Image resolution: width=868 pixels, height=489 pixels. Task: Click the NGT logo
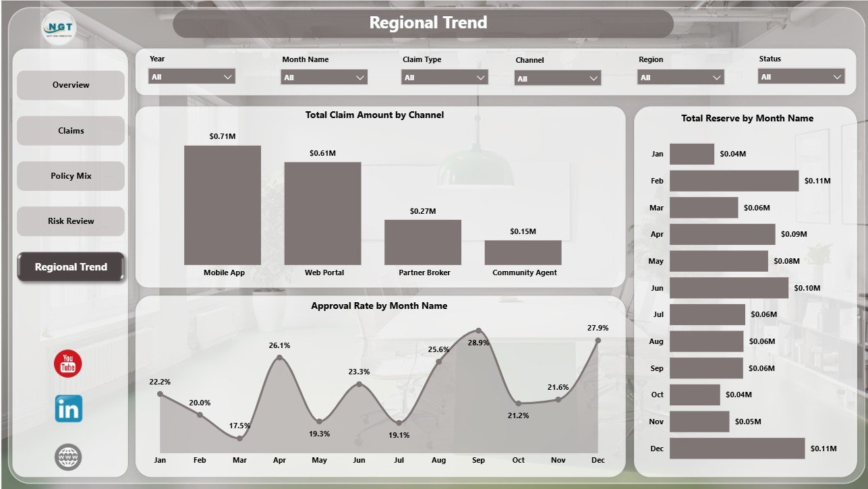pyautogui.click(x=59, y=28)
